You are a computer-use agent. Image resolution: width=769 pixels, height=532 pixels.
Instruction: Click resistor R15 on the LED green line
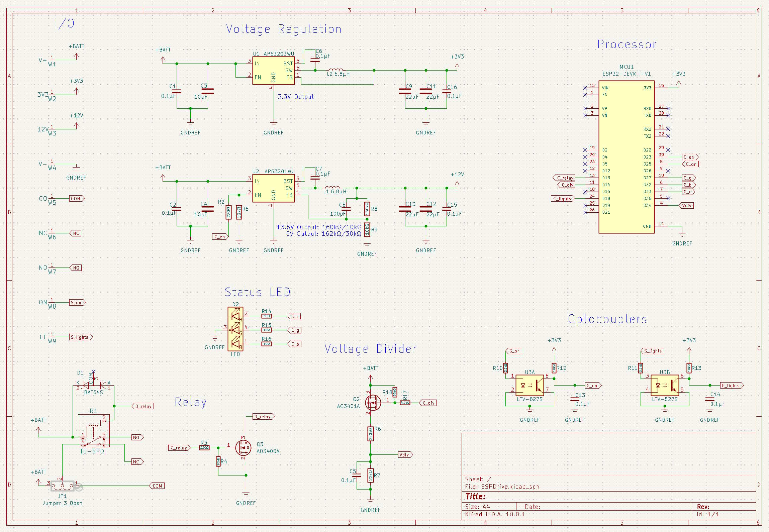[x=267, y=330]
